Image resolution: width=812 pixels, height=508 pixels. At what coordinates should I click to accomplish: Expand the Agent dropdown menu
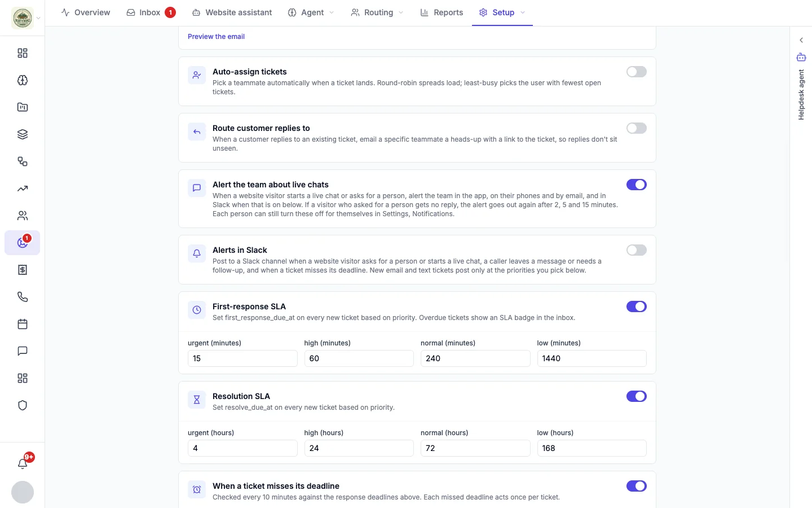click(x=311, y=12)
